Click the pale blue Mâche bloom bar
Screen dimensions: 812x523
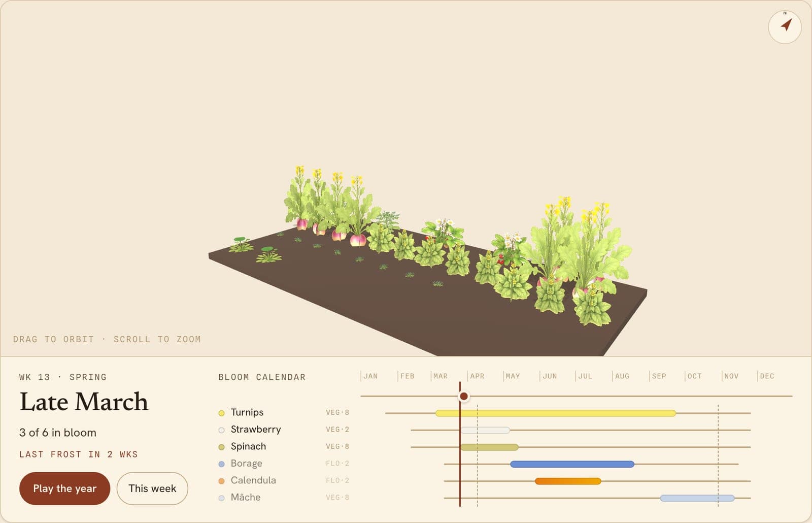pos(697,498)
